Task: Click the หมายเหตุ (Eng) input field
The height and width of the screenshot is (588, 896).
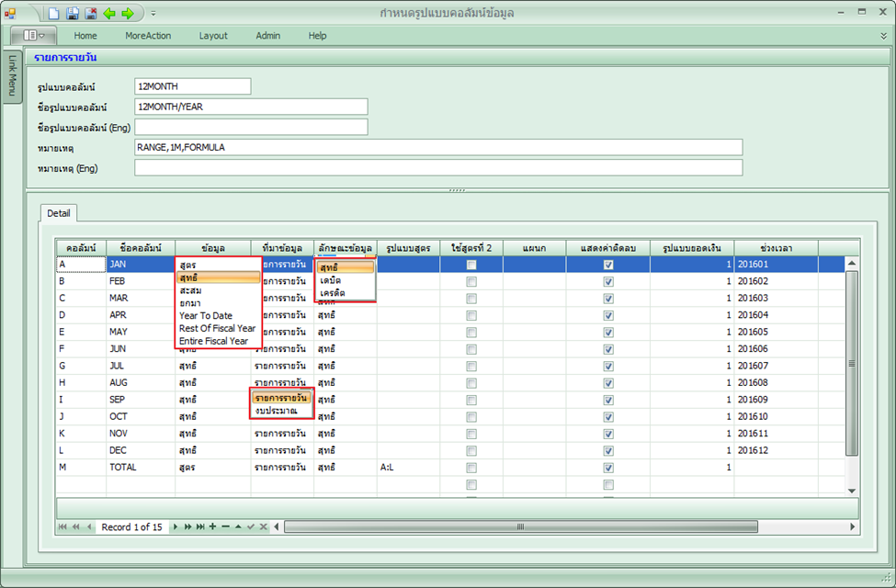Action: point(437,168)
